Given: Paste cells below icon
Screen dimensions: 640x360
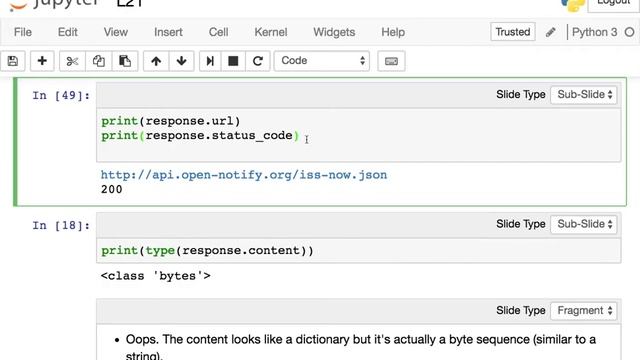Looking at the screenshot, I should pyautogui.click(x=125, y=61).
